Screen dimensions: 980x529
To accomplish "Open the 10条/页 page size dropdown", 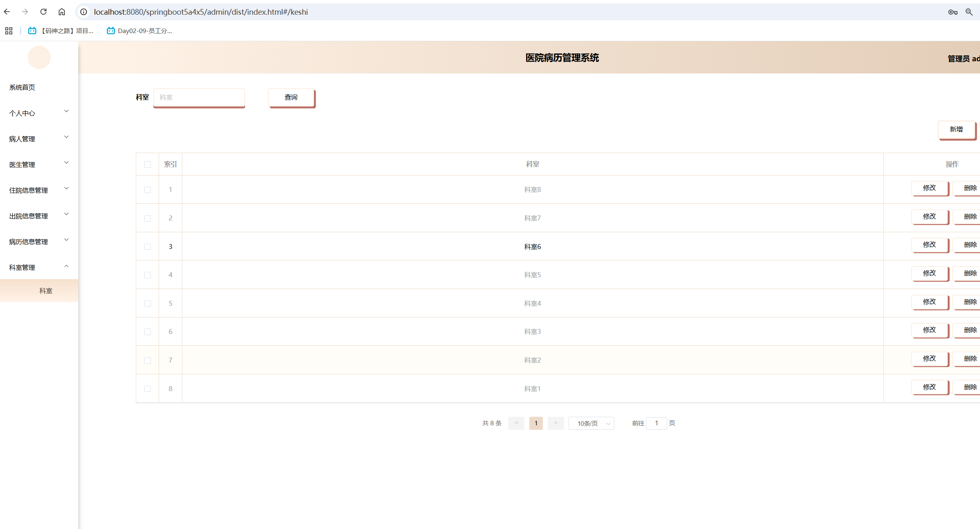I will 591,423.
